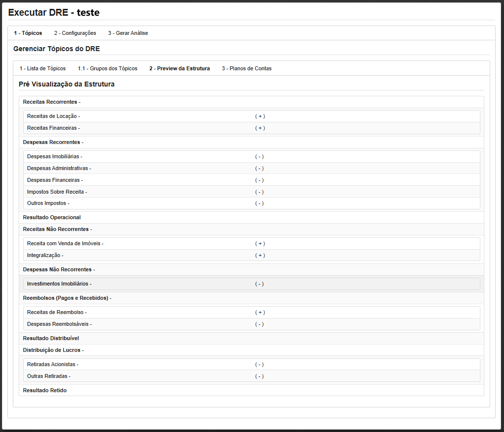This screenshot has height=432, width=504.
Task: Select the 1 - Tópicos tab
Action: 28,33
